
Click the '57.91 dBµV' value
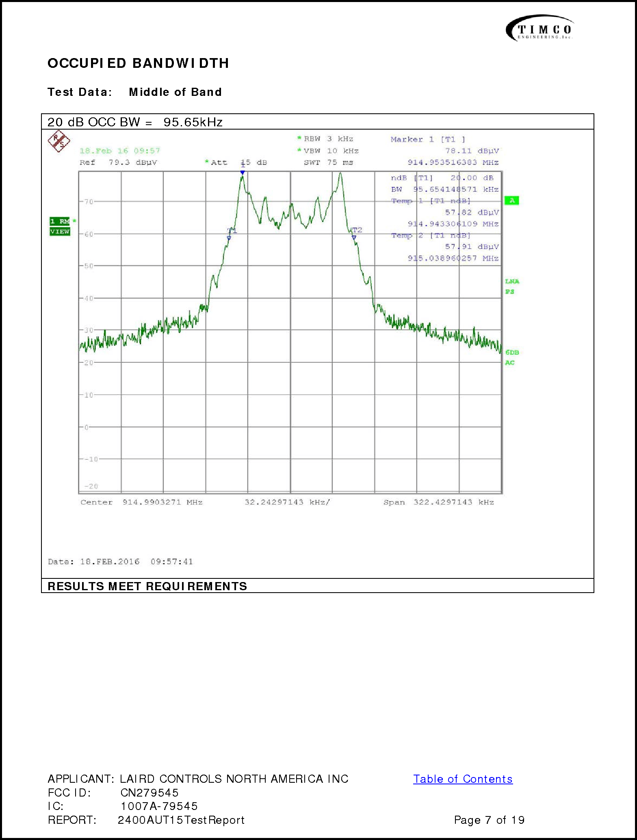(472, 247)
